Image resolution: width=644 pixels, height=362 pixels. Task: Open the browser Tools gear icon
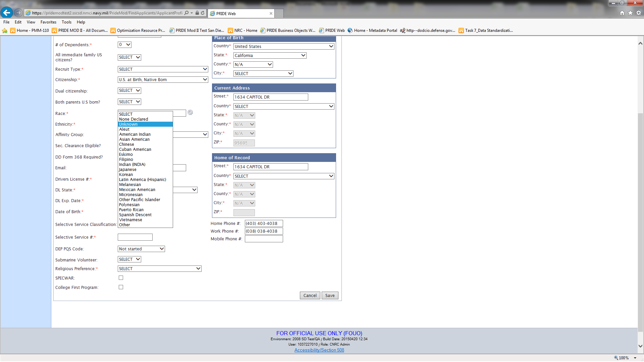point(639,13)
